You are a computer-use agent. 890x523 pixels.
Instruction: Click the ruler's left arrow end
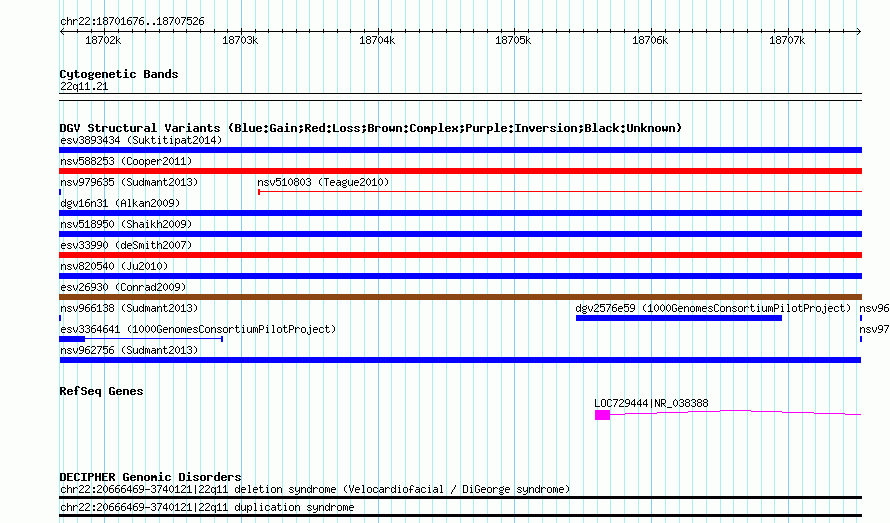coord(62,31)
